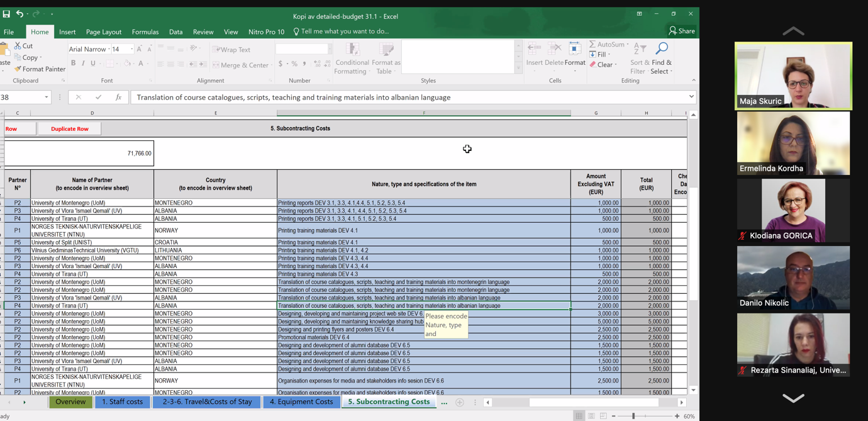The width and height of the screenshot is (868, 421).
Task: Click the vertical scrollbar down arrow
Action: click(693, 390)
